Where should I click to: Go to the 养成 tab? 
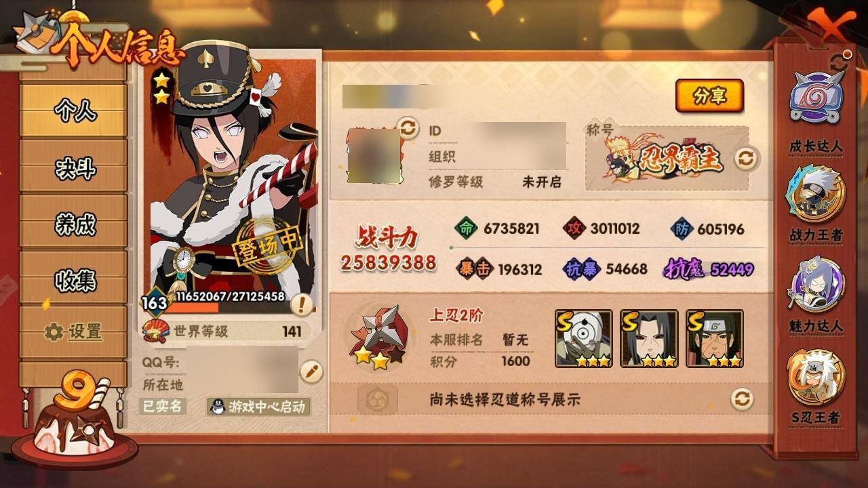tap(74, 223)
